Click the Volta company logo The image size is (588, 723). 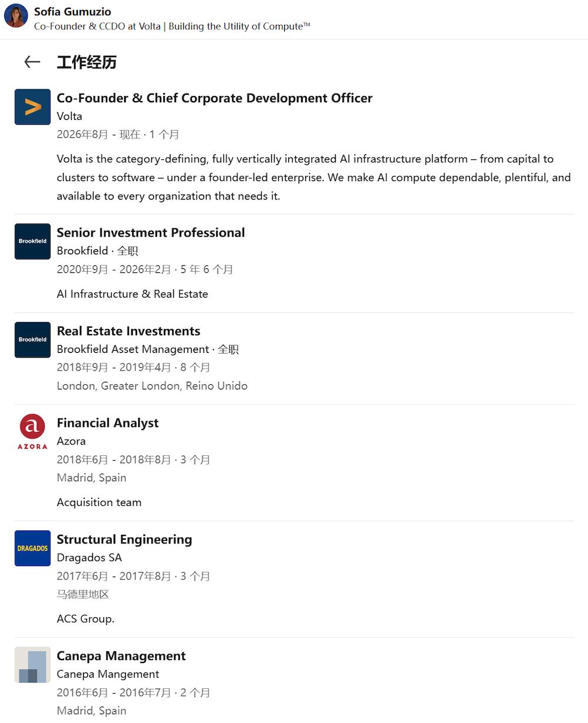click(32, 107)
